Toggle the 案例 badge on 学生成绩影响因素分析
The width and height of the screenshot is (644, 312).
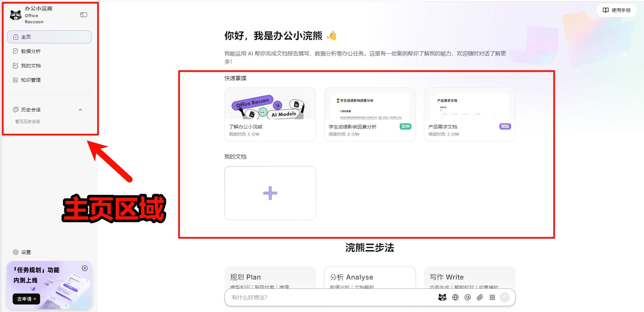(406, 126)
